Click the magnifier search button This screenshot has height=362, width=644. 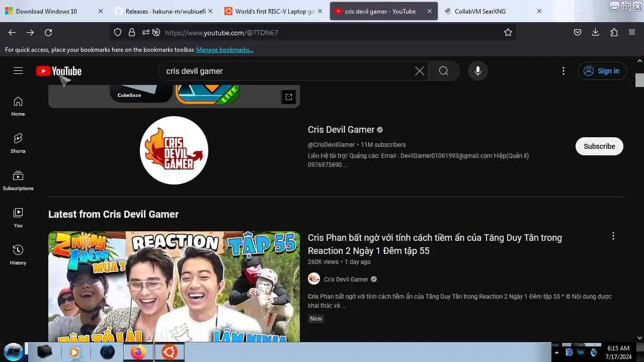coord(444,71)
